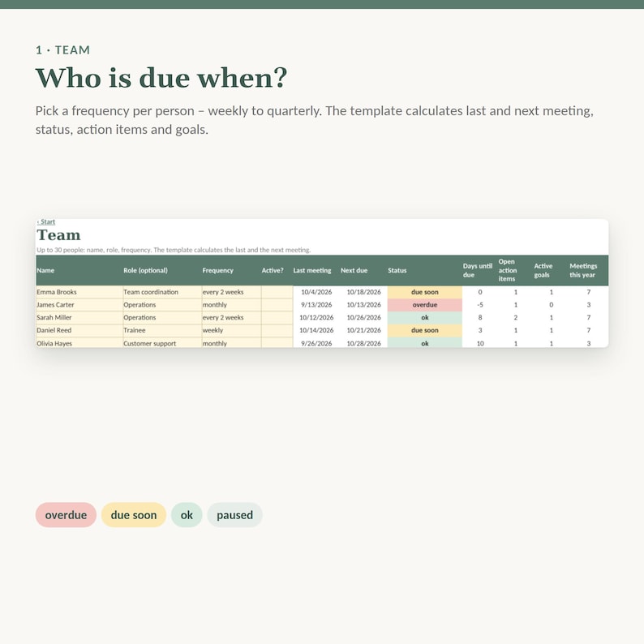Click the next due date '10/21/2026'
The image size is (644, 644).
363,330
